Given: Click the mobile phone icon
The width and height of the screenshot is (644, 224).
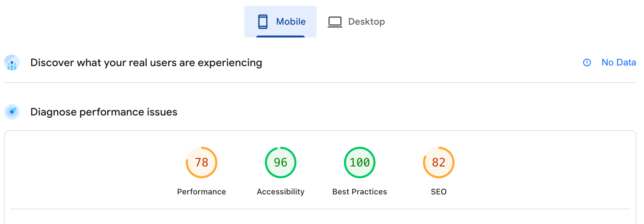Looking at the screenshot, I should tap(263, 22).
